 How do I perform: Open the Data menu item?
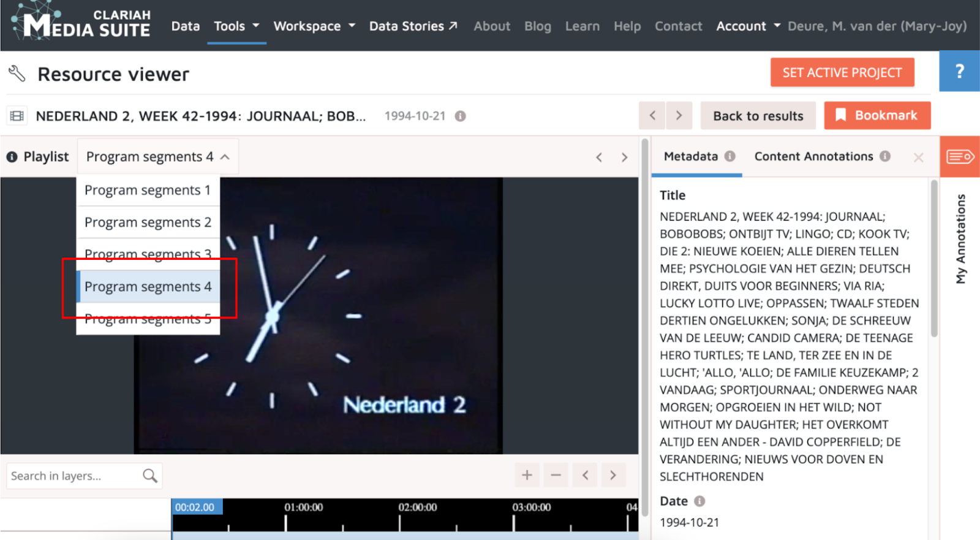(x=186, y=26)
